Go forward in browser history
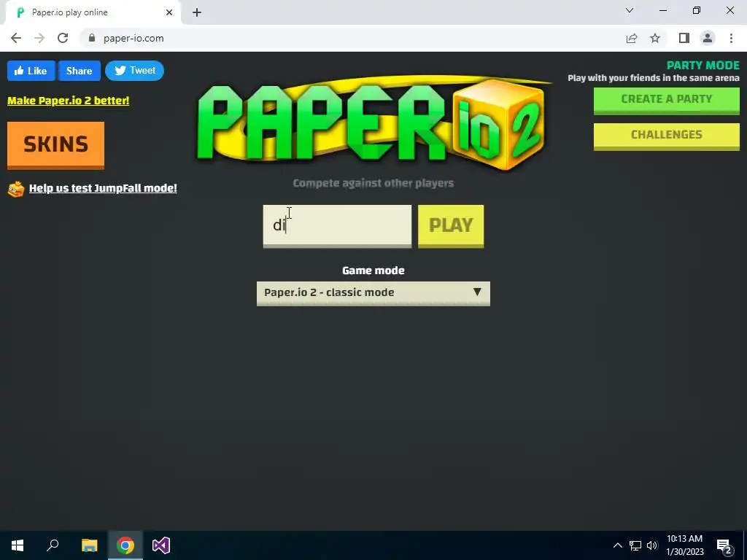 coord(39,38)
